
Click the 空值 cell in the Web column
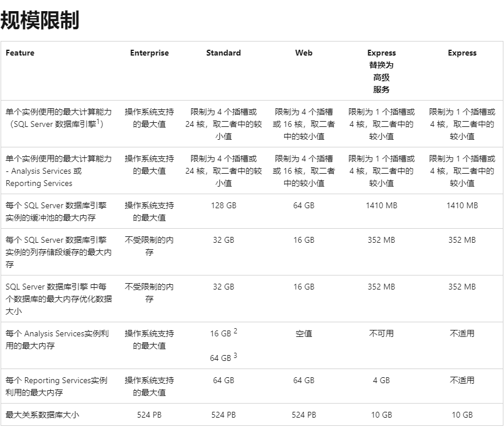(x=304, y=334)
